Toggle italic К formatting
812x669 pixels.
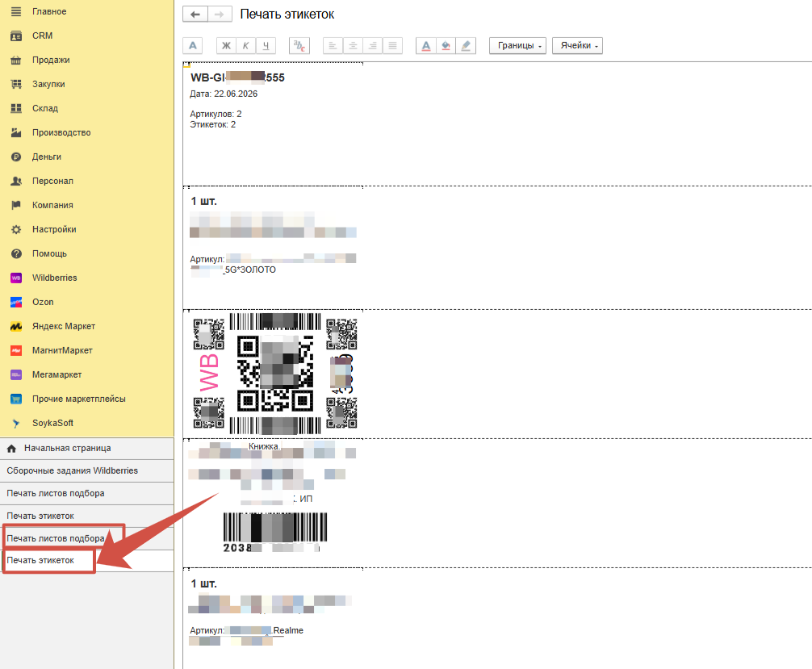tap(246, 45)
